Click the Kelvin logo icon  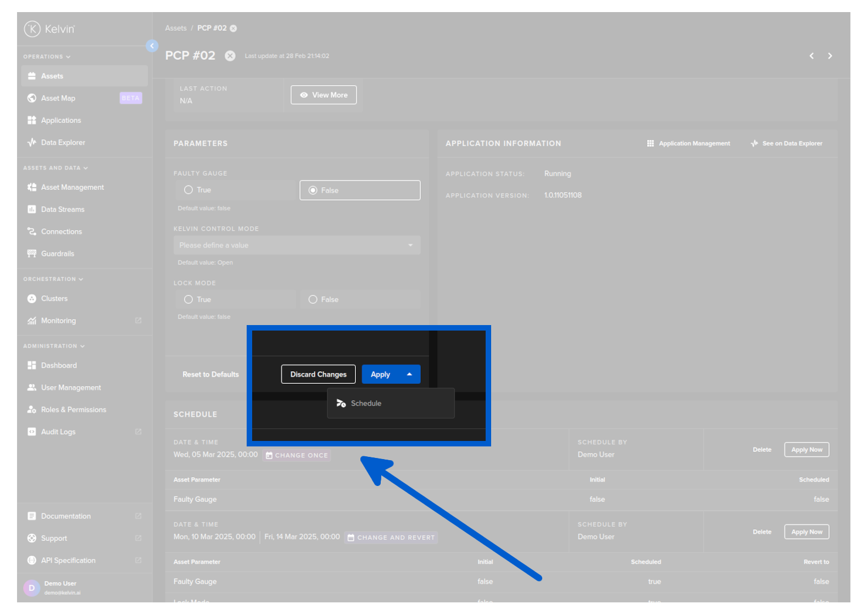[32, 29]
